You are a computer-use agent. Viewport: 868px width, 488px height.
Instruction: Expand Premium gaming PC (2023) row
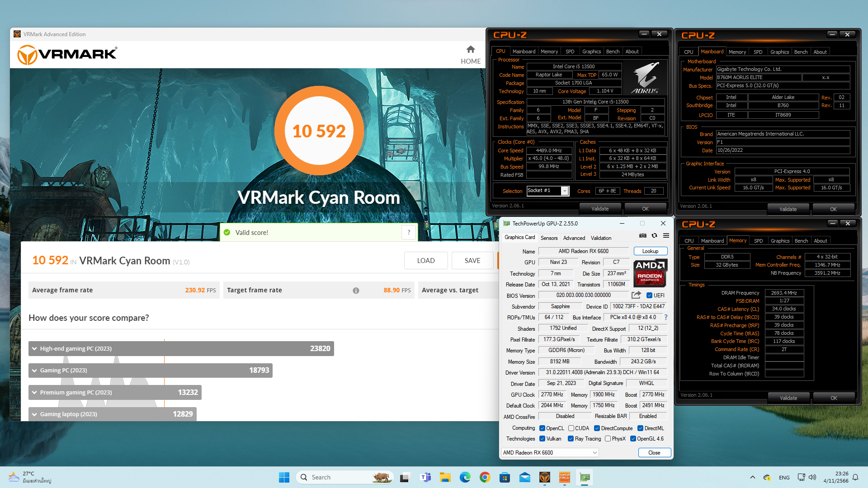[115, 392]
